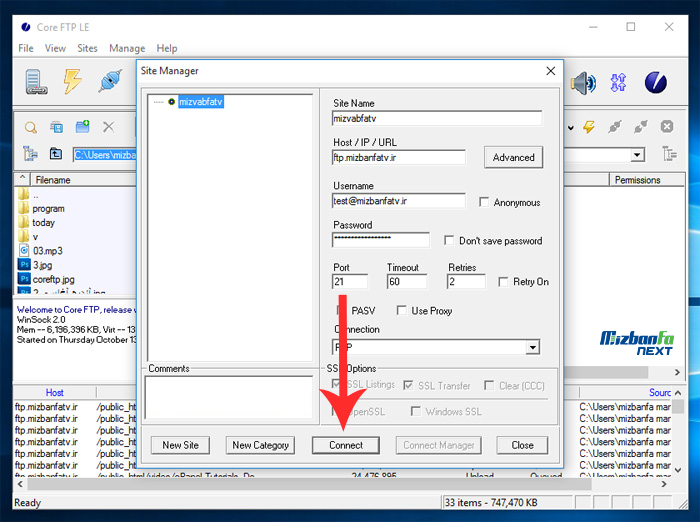Click the blue transfer arrows icon

[618, 83]
